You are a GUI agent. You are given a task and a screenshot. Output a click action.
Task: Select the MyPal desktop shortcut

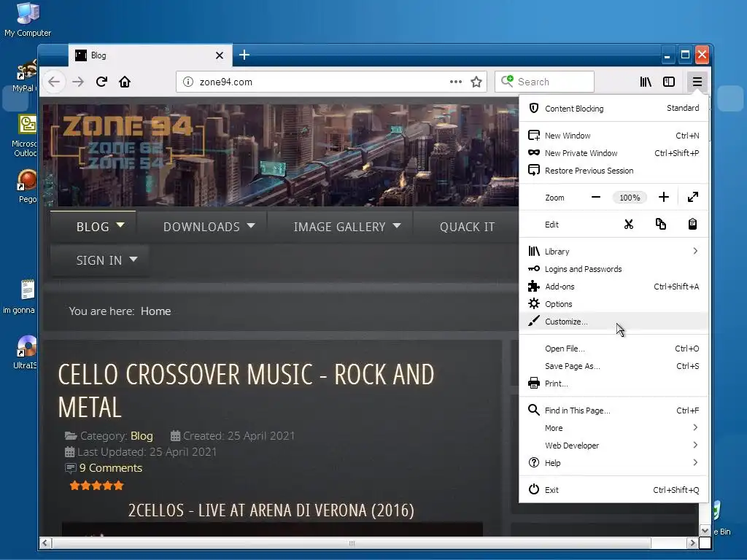point(25,76)
